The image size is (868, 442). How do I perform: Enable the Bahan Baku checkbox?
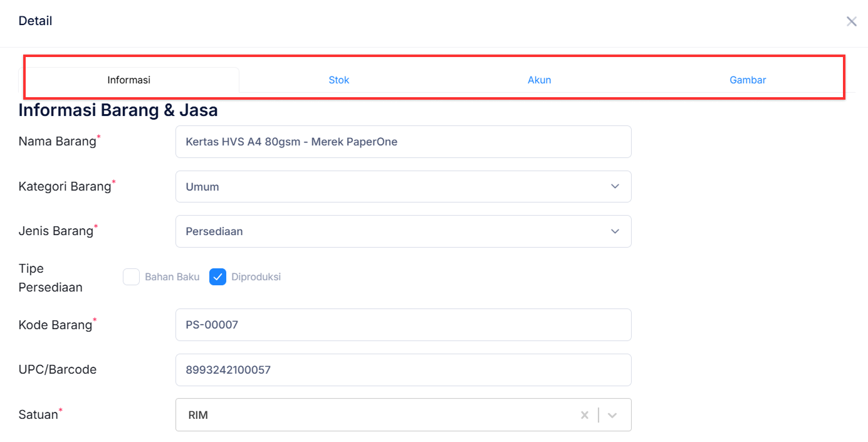(x=131, y=276)
